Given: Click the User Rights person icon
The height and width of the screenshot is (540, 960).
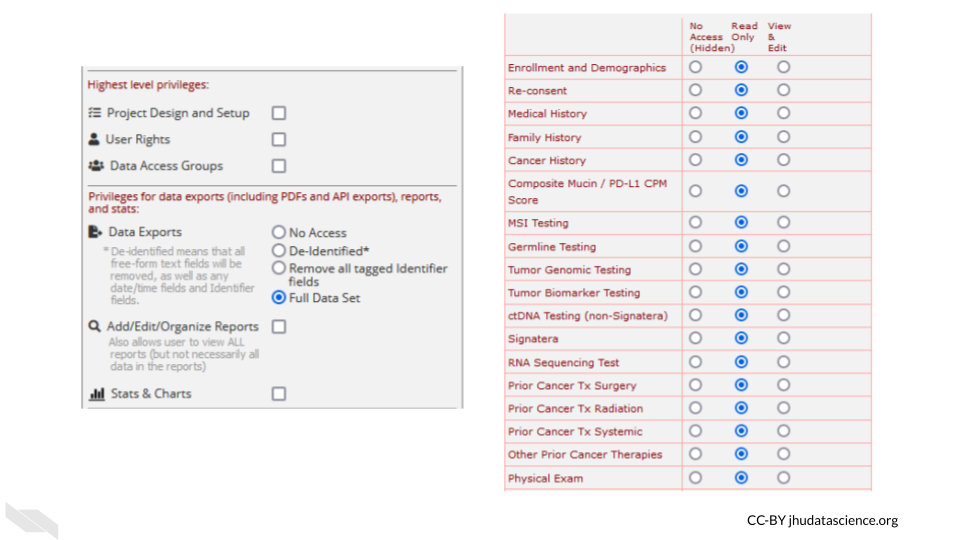Looking at the screenshot, I should coord(94,140).
